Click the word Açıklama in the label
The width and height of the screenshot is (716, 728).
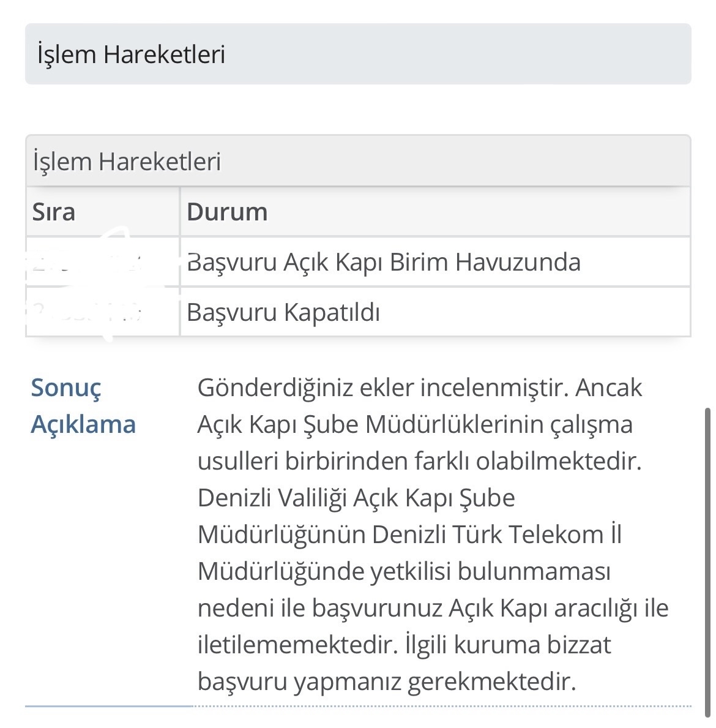pos(83,424)
